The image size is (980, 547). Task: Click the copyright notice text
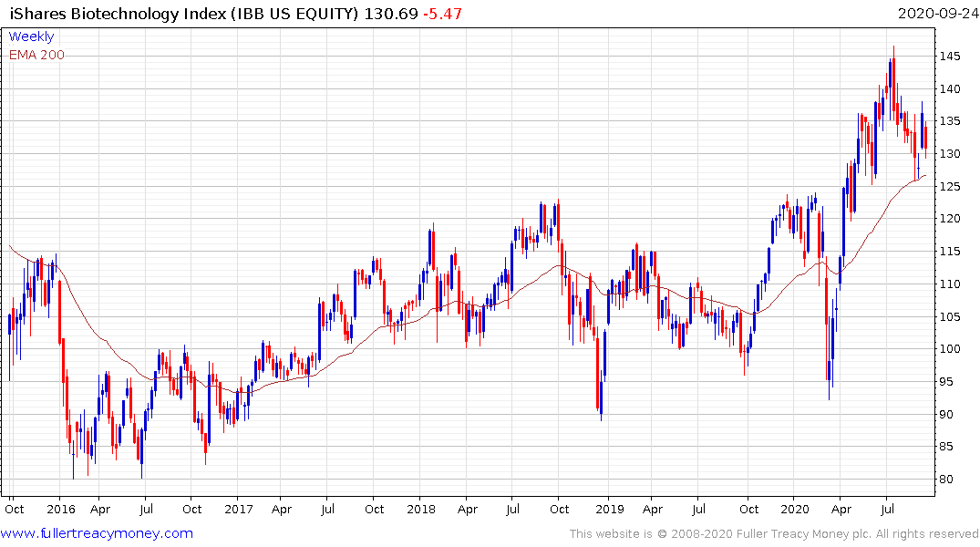774,534
